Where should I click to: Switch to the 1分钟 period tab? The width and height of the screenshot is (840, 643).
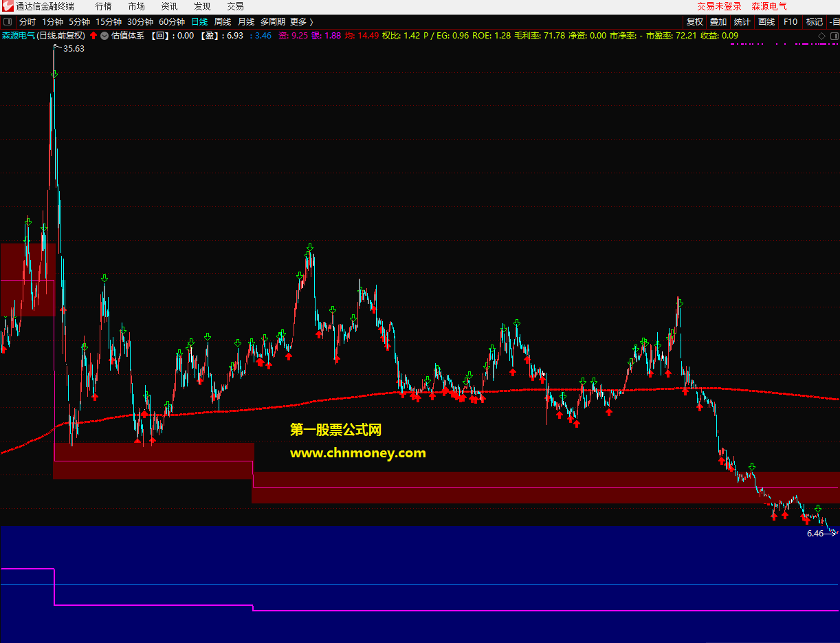(52, 22)
